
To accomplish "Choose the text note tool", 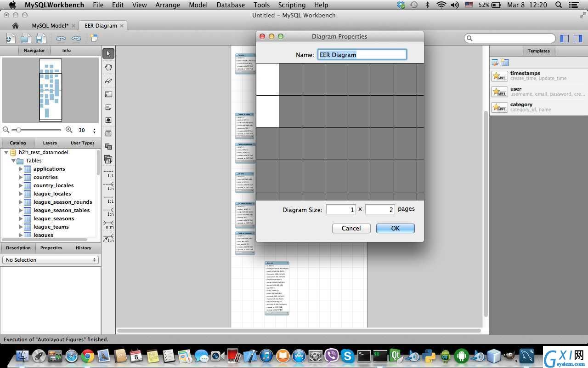I will 108,107.
